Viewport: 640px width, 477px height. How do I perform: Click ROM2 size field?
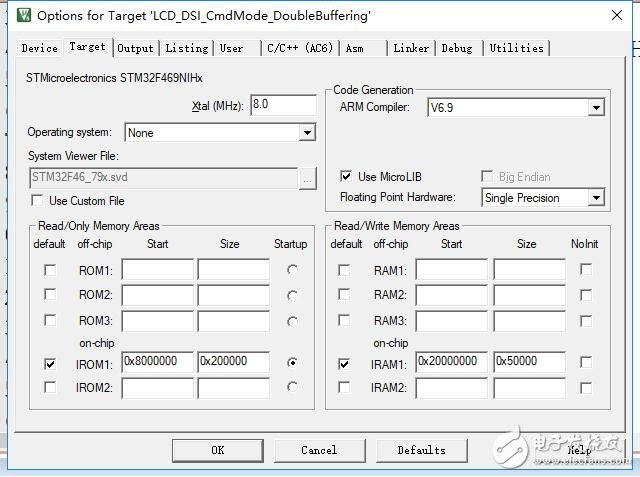click(x=233, y=295)
